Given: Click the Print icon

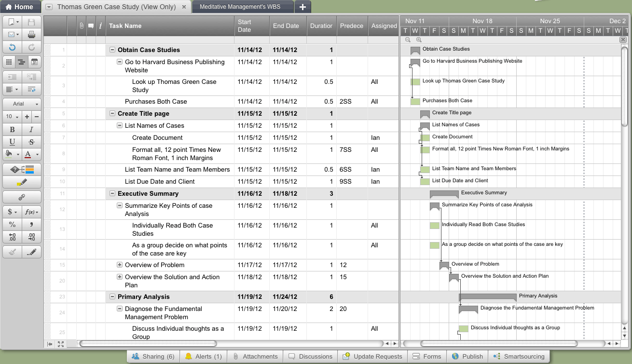Looking at the screenshot, I should coord(31,35).
